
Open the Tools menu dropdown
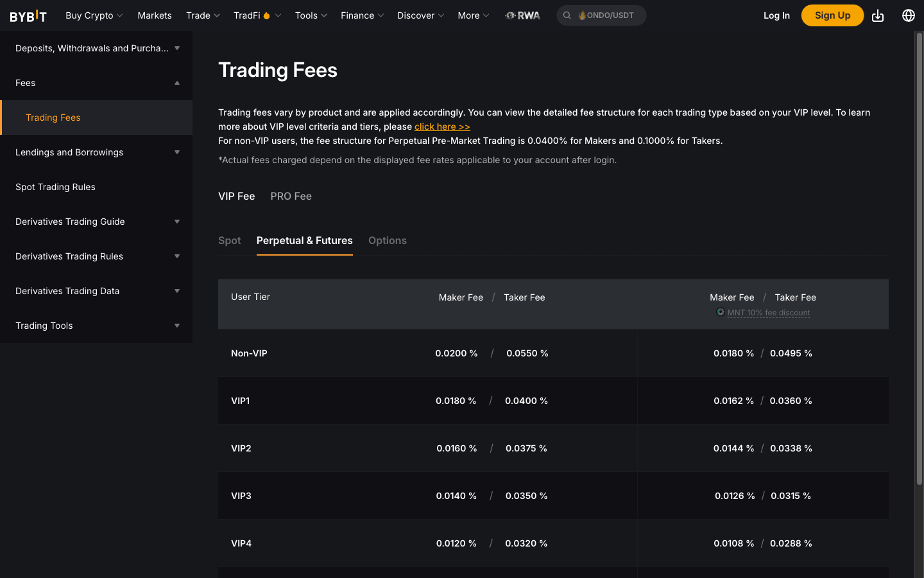coord(311,15)
